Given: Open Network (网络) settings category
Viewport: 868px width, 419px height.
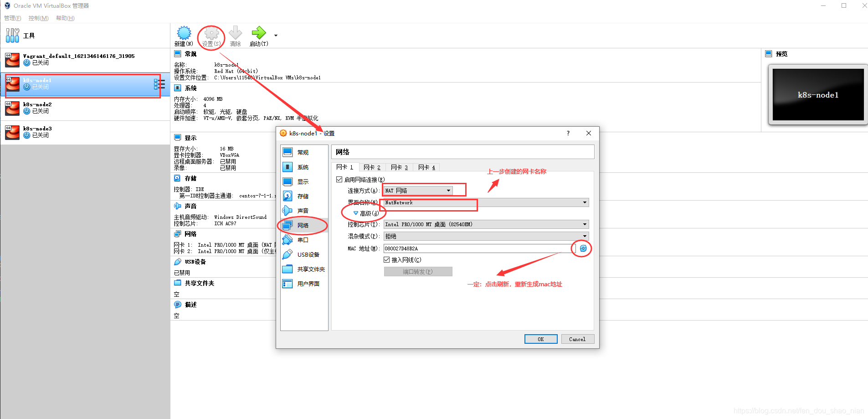Looking at the screenshot, I should (304, 225).
